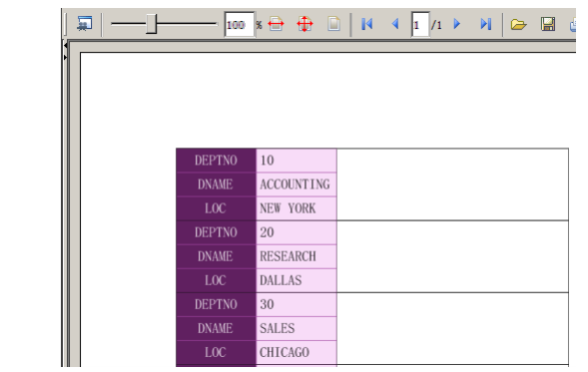Go to the previous page

coord(395,24)
